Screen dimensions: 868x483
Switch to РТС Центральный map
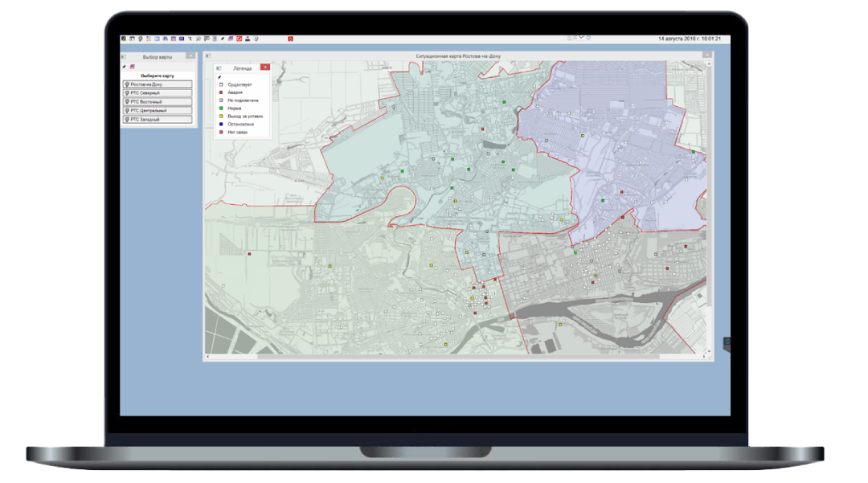157,110
